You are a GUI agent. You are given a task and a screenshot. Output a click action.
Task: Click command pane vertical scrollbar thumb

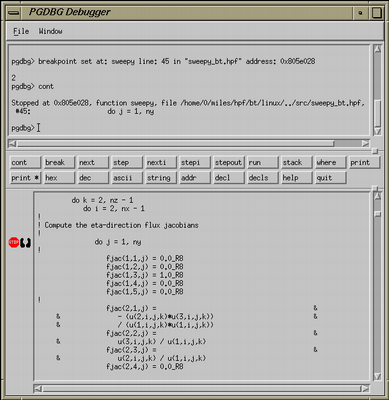click(377, 113)
